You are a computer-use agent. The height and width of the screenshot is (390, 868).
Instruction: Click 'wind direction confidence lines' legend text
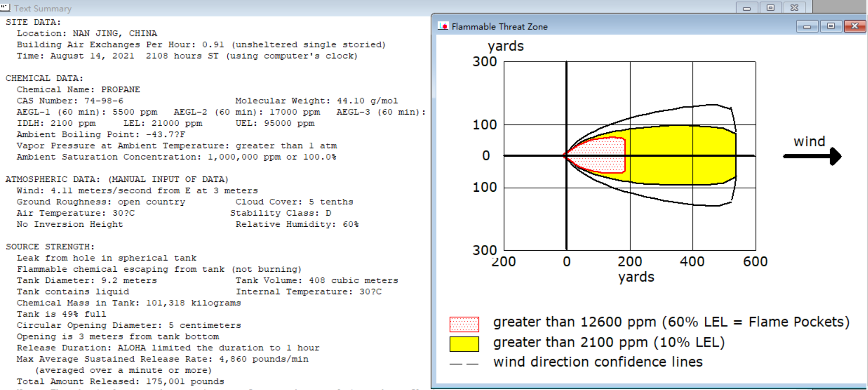click(x=598, y=362)
